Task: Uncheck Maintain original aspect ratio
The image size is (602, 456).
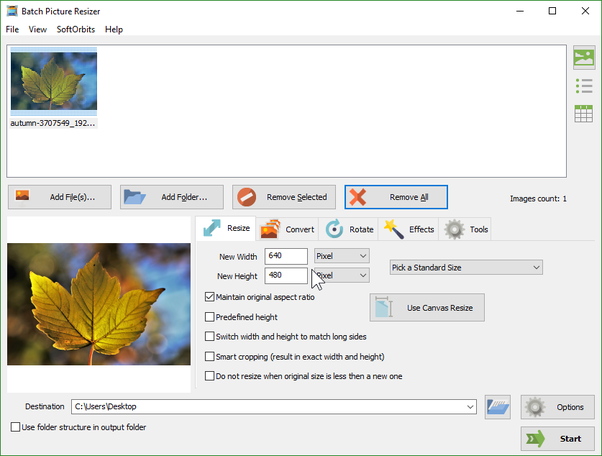Action: [x=210, y=297]
